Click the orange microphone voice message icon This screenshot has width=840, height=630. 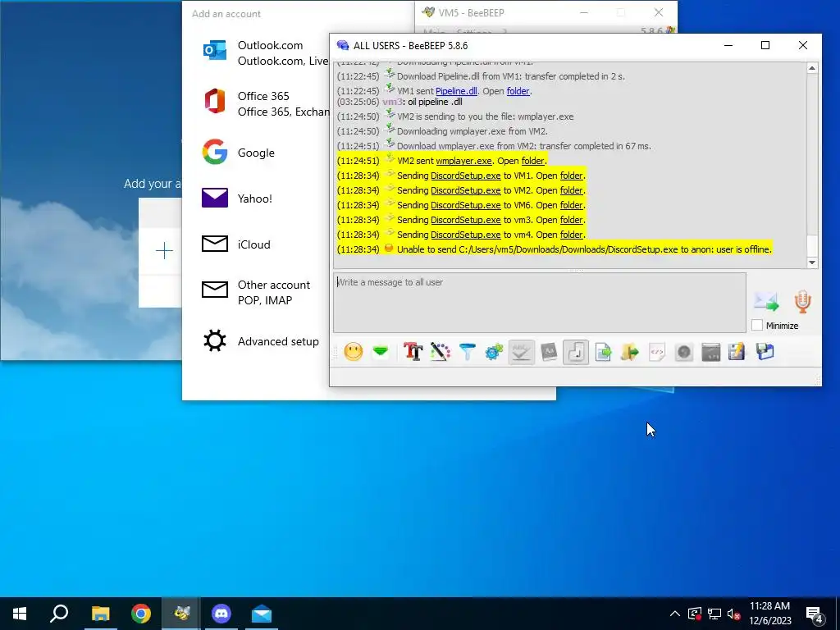(802, 302)
